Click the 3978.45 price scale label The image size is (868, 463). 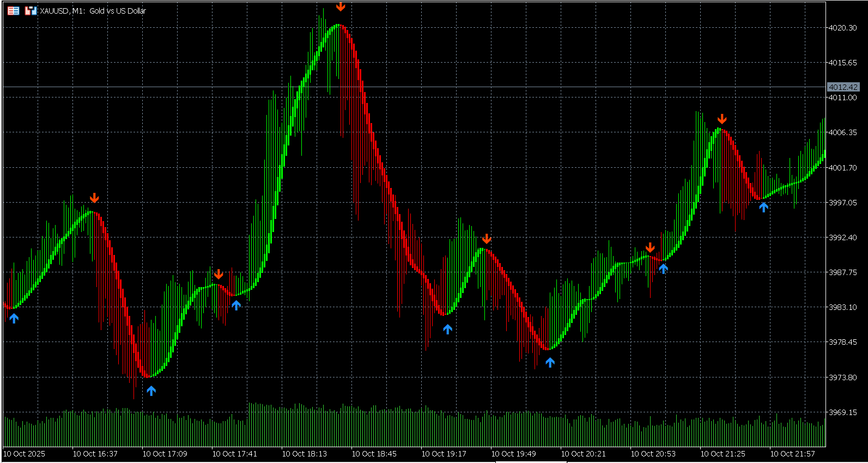click(843, 342)
